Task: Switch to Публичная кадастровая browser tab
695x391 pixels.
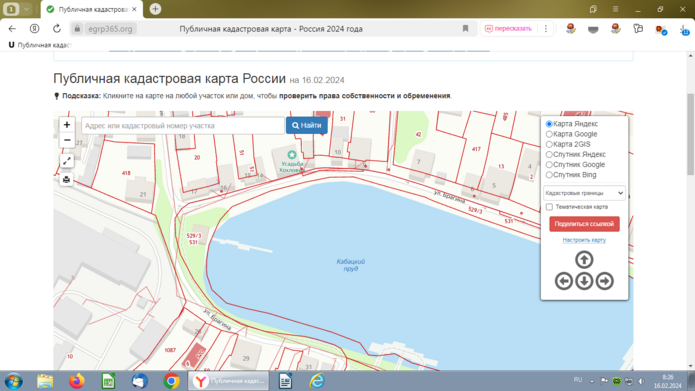Action: coord(92,9)
